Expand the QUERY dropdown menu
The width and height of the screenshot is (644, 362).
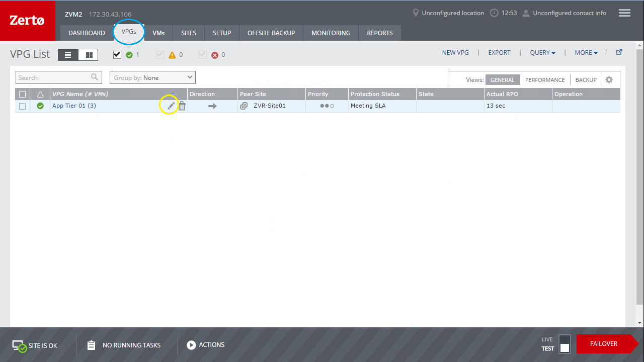click(542, 53)
